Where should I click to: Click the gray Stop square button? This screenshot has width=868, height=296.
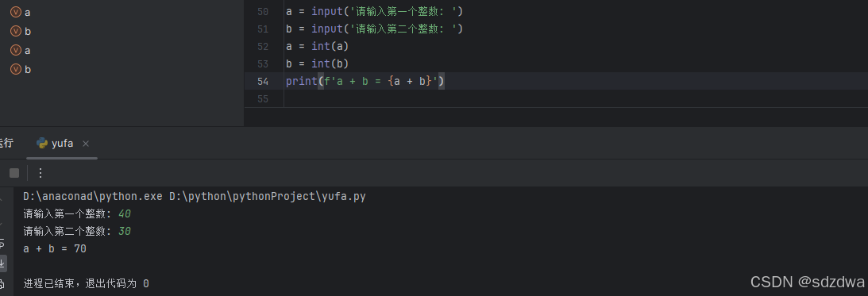[x=14, y=173]
